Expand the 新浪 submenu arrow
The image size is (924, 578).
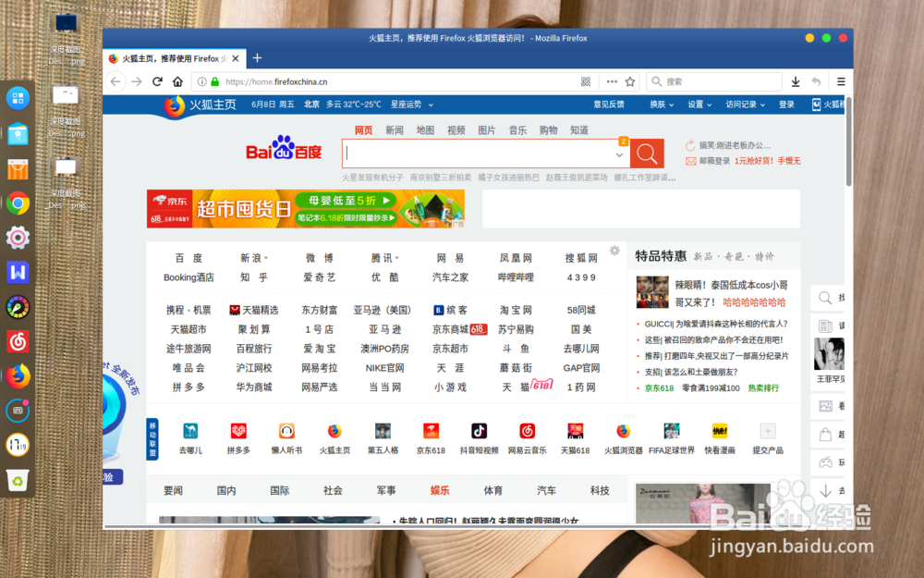coord(266,258)
